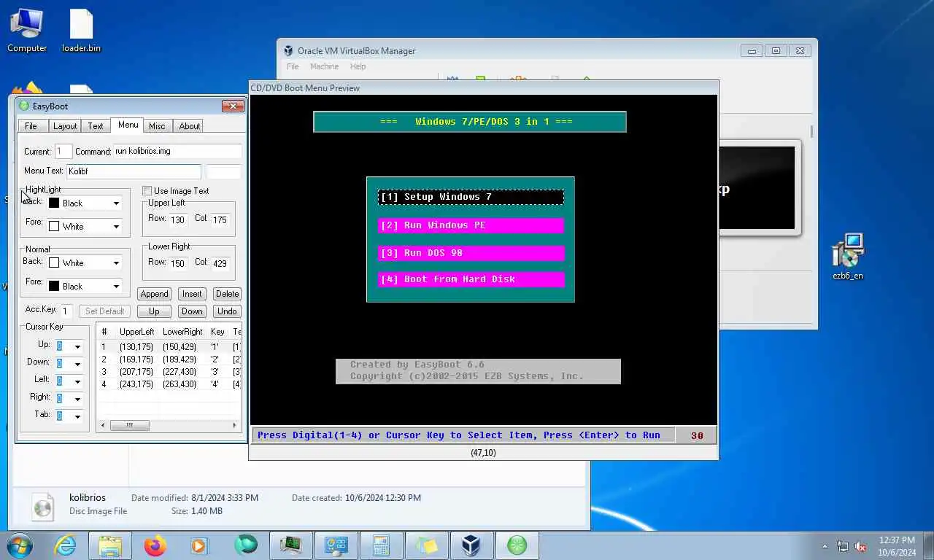The height and width of the screenshot is (560, 934).
Task: Click the Down button beside Undo
Action: [x=192, y=311]
